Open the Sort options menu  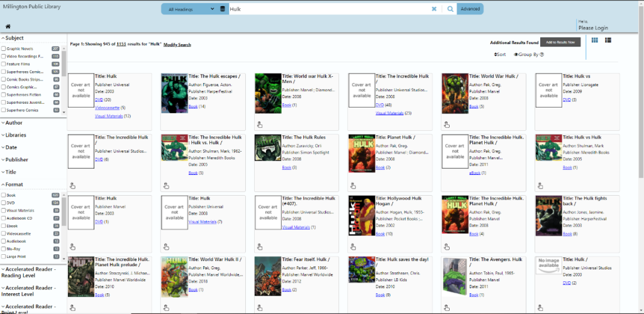pos(500,55)
